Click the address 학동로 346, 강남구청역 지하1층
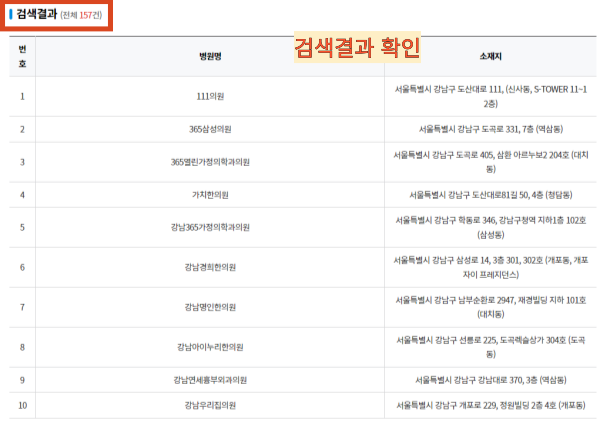Viewport: 600px width, 428px height. tap(491, 228)
